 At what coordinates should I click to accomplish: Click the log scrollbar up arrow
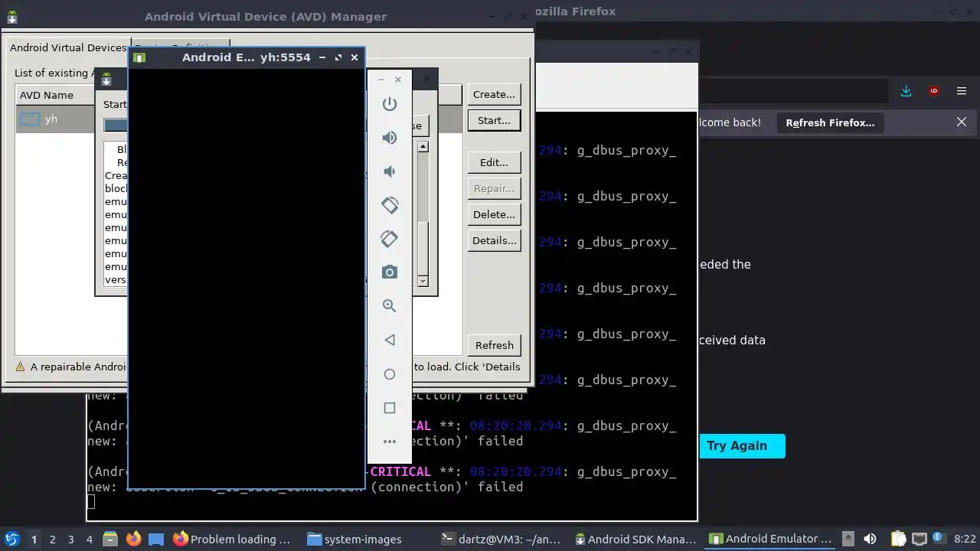pyautogui.click(x=423, y=146)
